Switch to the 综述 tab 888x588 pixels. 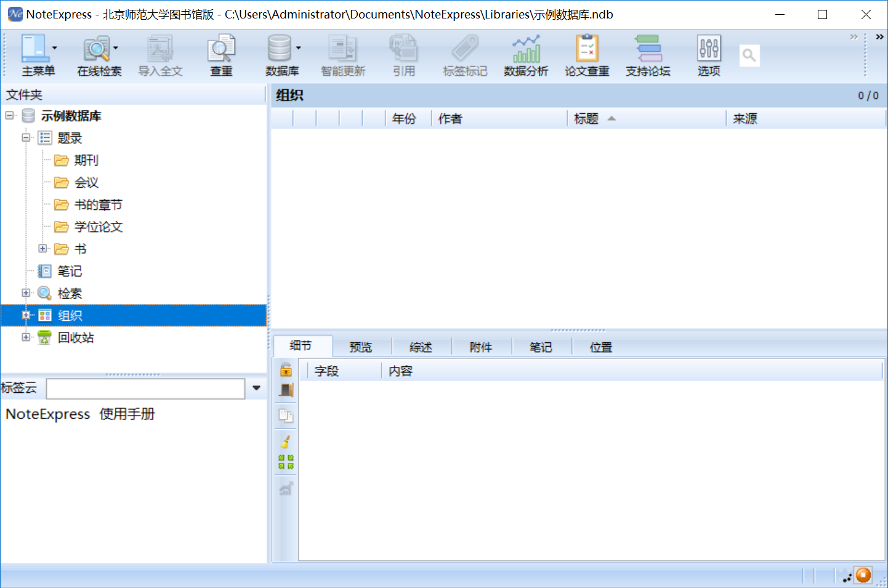click(421, 347)
